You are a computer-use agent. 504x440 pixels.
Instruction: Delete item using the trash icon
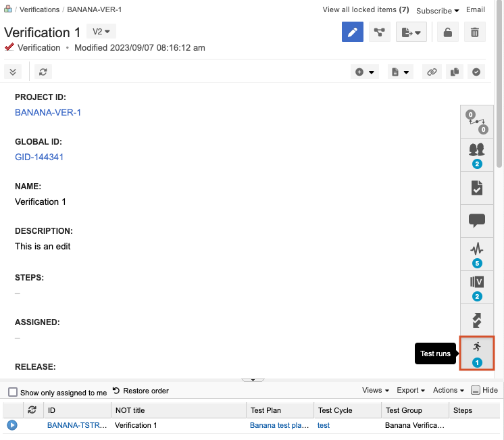(474, 32)
